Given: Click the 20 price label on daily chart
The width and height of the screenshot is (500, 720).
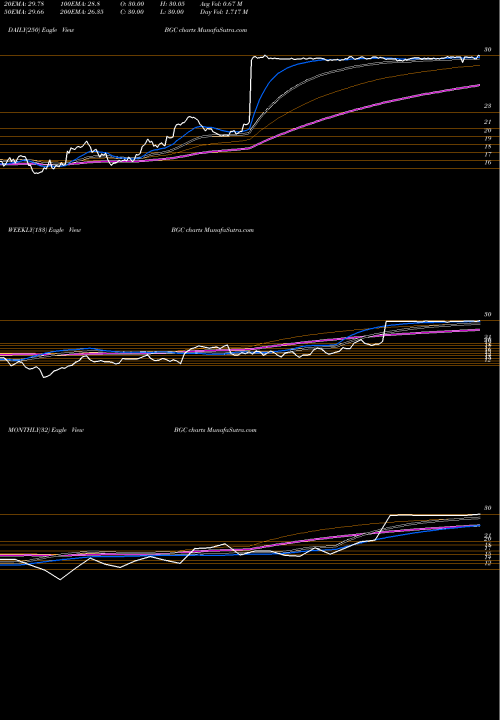Looking at the screenshot, I should 488,130.
